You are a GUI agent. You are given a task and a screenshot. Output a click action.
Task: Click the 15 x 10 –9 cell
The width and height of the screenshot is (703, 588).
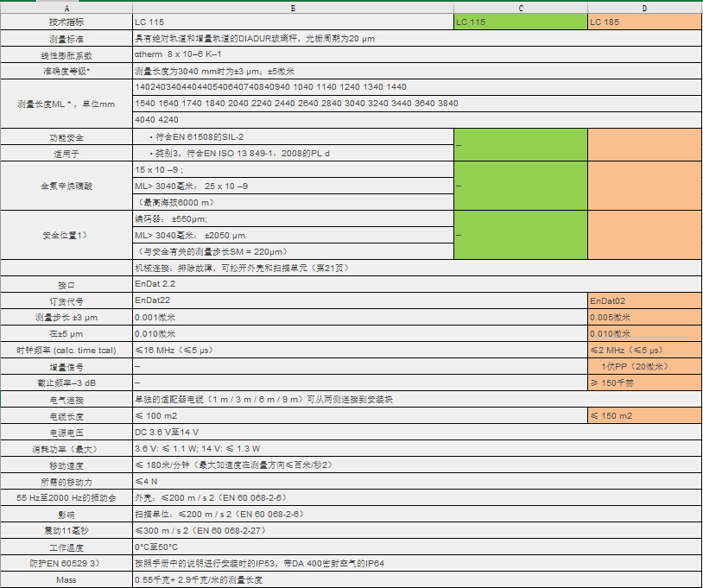[293, 169]
